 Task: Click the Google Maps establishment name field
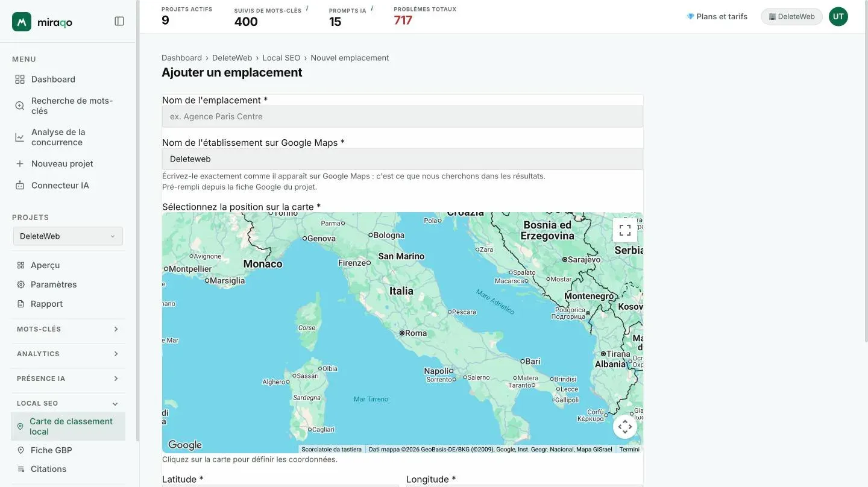tap(403, 159)
